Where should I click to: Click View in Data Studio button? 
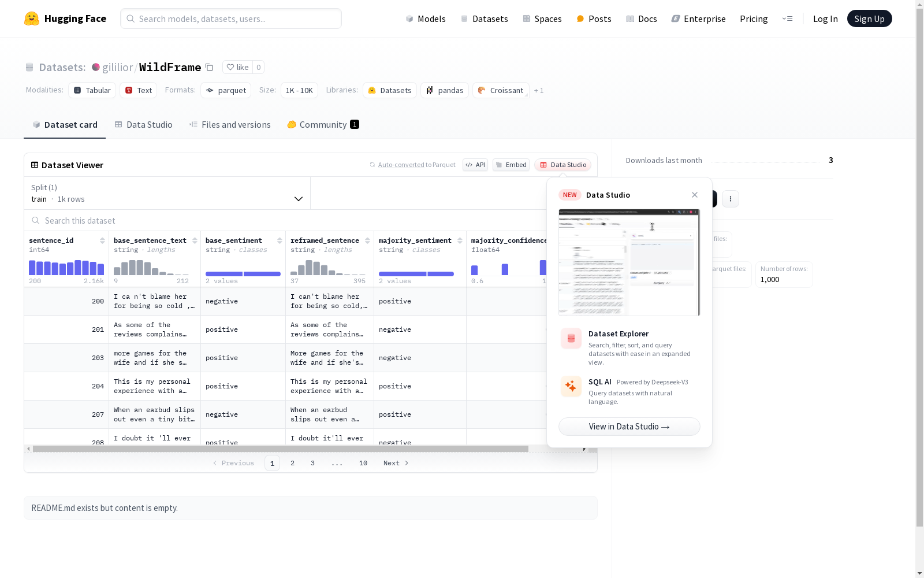(629, 427)
